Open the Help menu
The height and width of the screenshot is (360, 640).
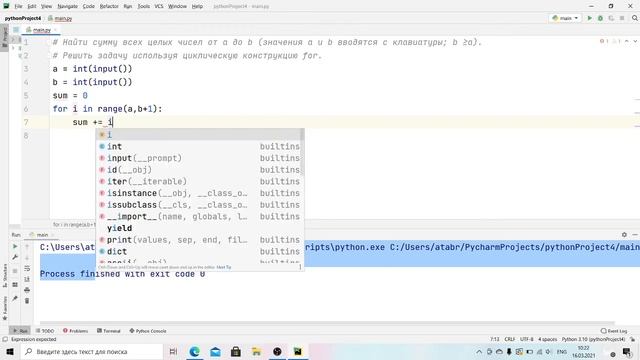click(197, 6)
